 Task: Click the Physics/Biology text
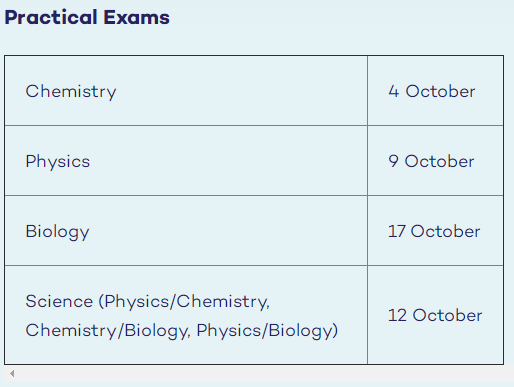click(264, 331)
